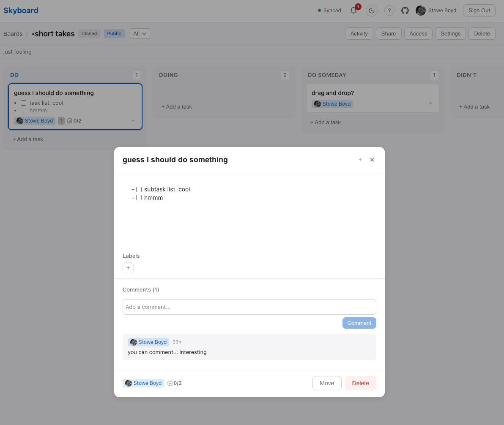
Task: Click DOING column count badge
Action: pyautogui.click(x=285, y=75)
